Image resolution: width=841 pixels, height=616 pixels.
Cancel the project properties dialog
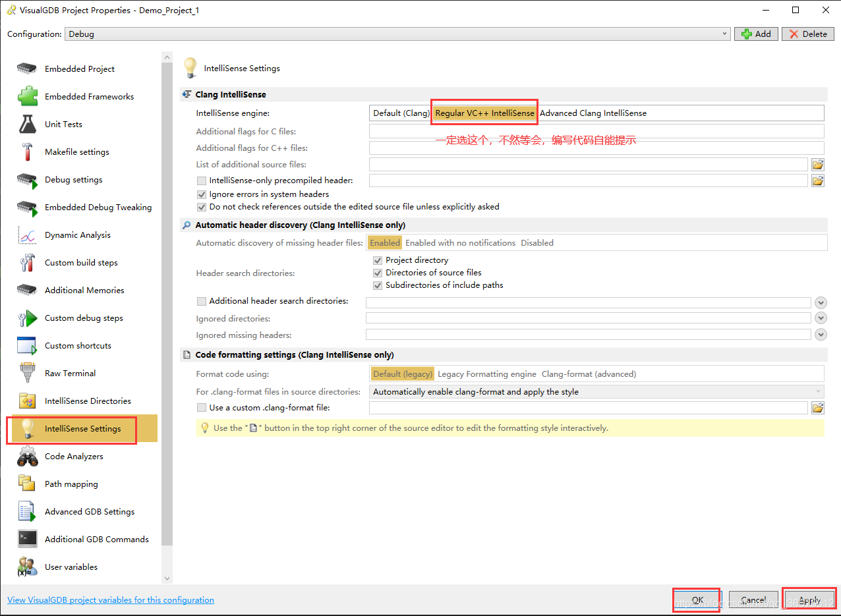coord(753,600)
